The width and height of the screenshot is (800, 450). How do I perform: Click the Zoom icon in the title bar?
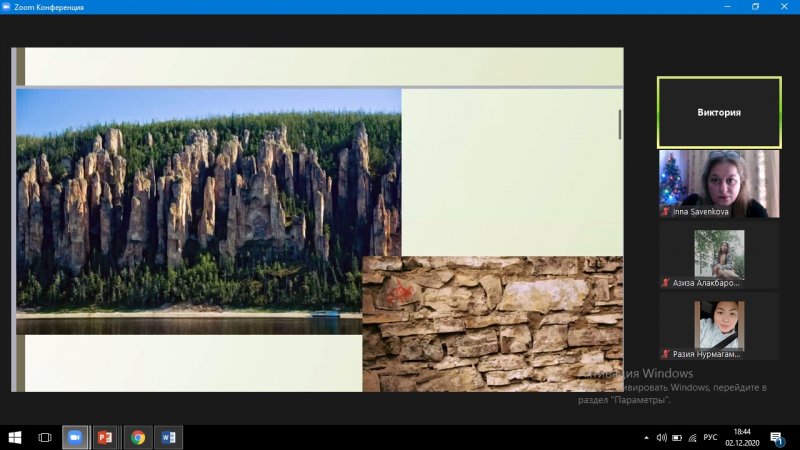(x=7, y=7)
